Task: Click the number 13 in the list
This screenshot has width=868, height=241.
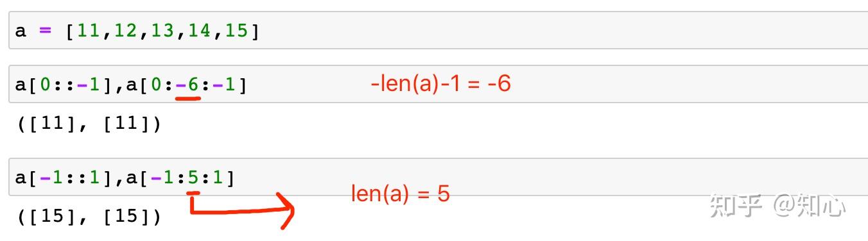Action: tap(162, 30)
